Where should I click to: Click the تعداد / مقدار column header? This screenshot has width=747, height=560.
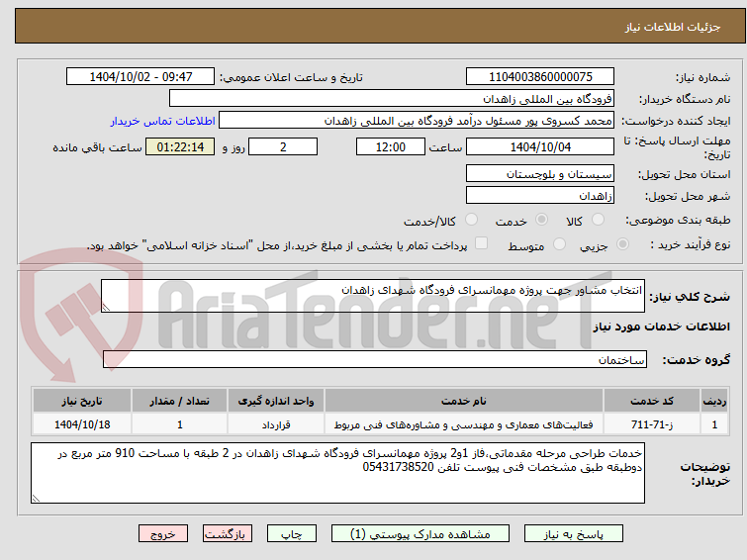pos(180,401)
